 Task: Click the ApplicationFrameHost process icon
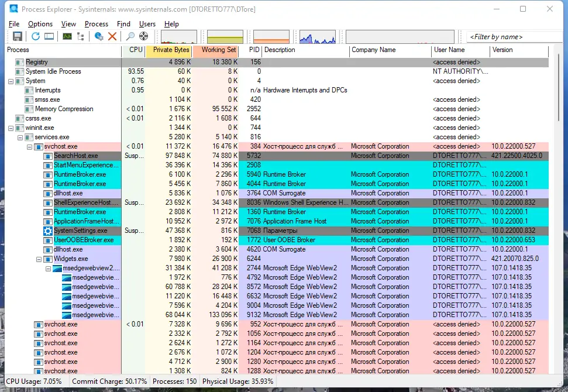pyautogui.click(x=48, y=221)
